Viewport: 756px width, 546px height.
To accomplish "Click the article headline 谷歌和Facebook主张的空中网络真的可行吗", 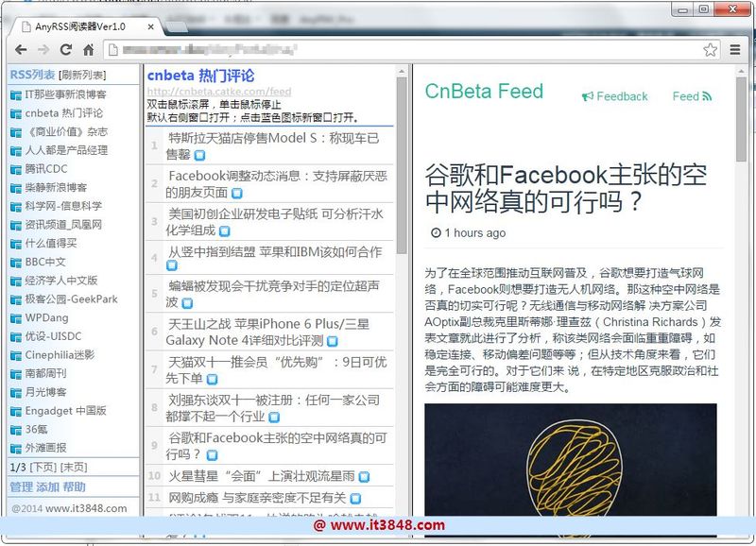I will pyautogui.click(x=565, y=188).
